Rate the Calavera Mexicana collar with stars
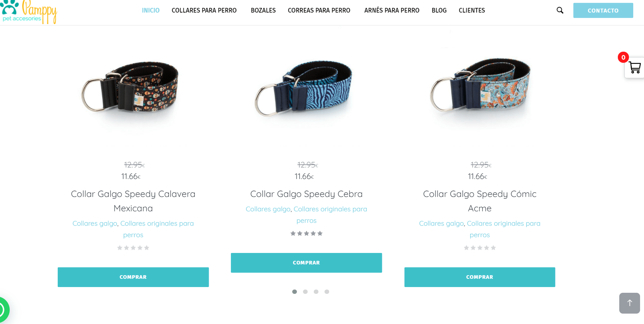 (x=133, y=248)
